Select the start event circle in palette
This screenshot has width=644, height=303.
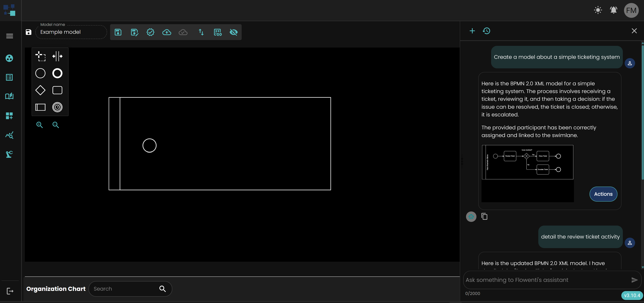coord(41,73)
